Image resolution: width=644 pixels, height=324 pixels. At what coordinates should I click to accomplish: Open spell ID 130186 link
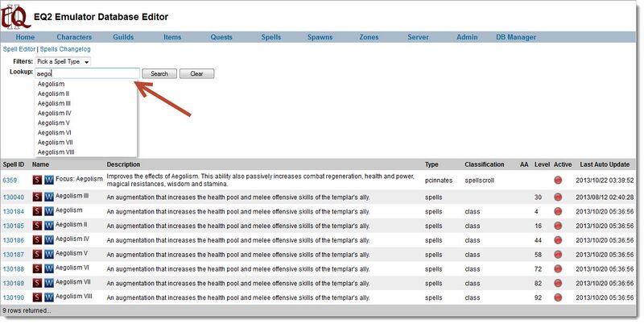(14, 240)
